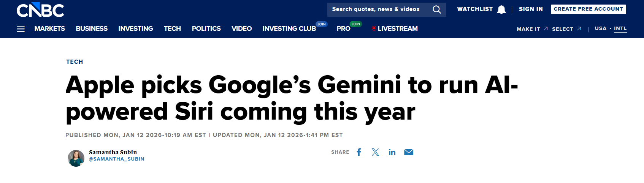Open the Politics section
This screenshot has height=183, width=644.
[206, 29]
